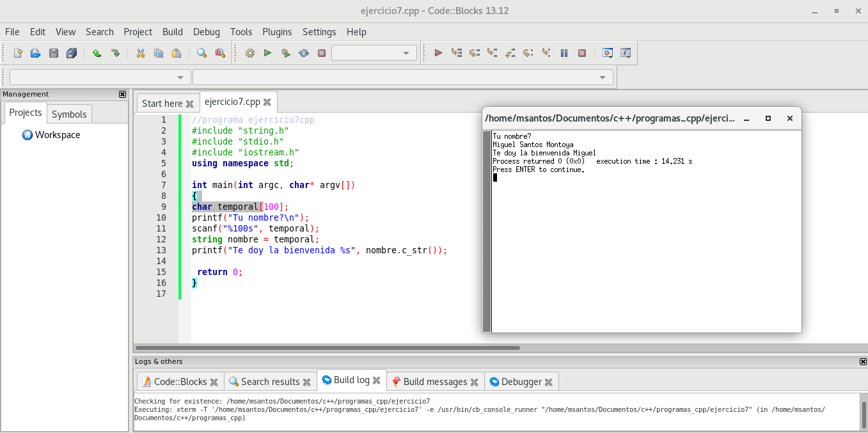The width and height of the screenshot is (868, 433).
Task: Open the Plugins menu
Action: point(277,32)
